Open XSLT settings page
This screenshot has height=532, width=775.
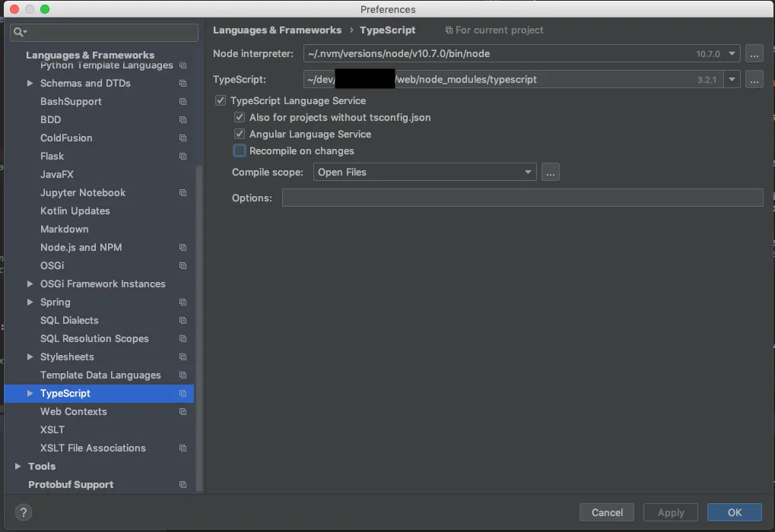point(52,429)
